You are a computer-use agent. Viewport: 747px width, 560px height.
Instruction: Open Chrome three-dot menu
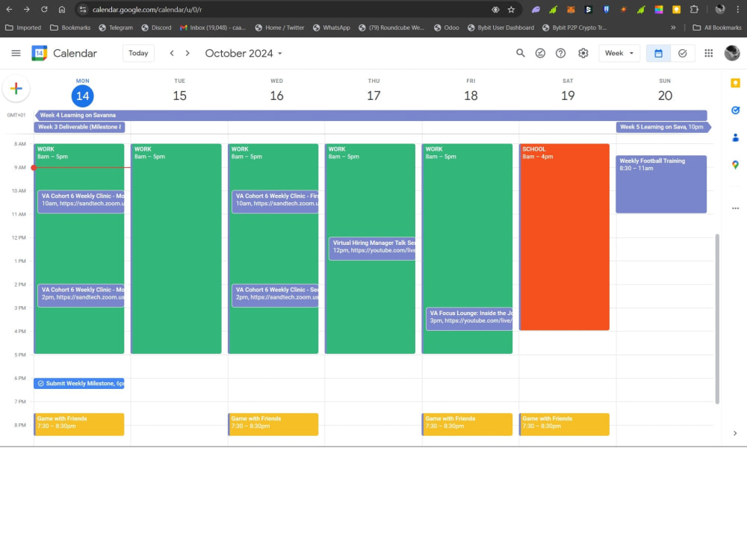coord(737,10)
